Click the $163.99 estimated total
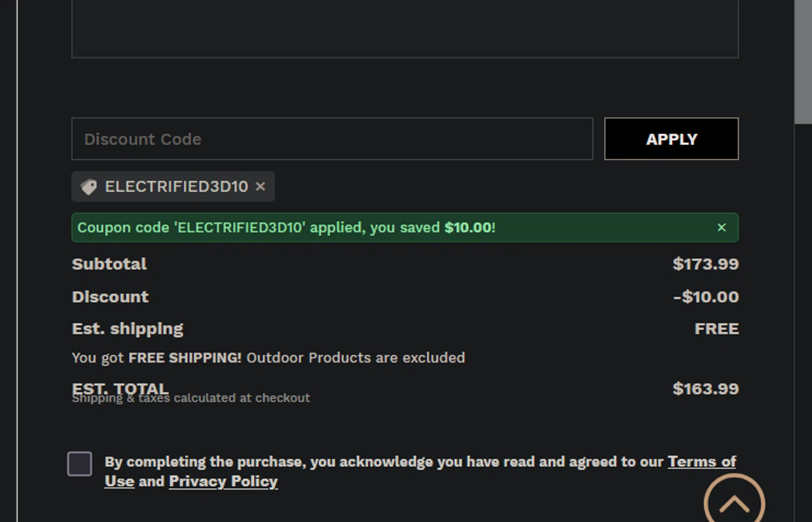The height and width of the screenshot is (522, 812). click(x=705, y=389)
